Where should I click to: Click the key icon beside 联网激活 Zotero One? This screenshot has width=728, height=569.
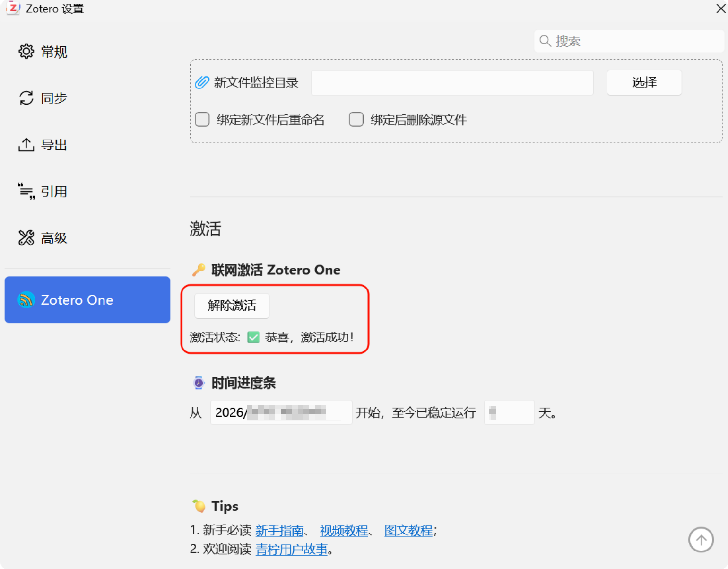tap(199, 270)
